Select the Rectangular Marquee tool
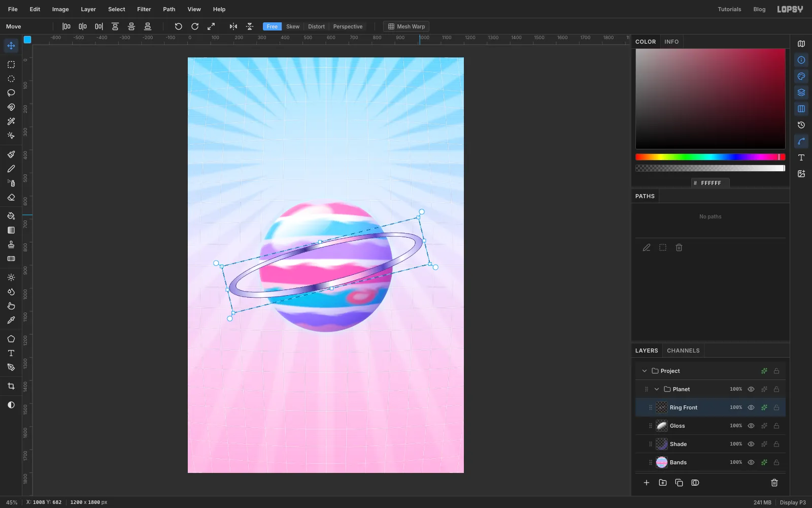This screenshot has width=812, height=508. pos(11,65)
